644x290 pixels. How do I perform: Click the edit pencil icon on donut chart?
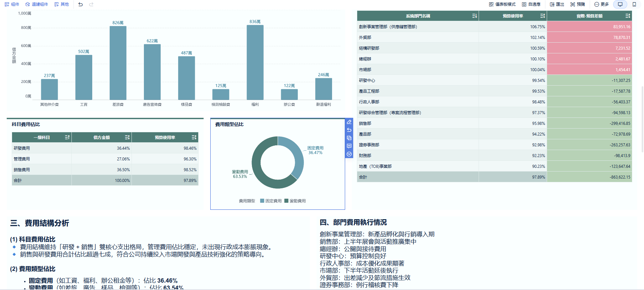[x=349, y=122]
